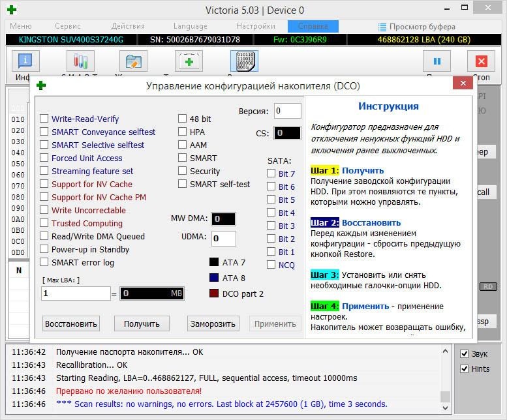Open the Действия menu
Screen dimensions: 507x420
pos(128,26)
